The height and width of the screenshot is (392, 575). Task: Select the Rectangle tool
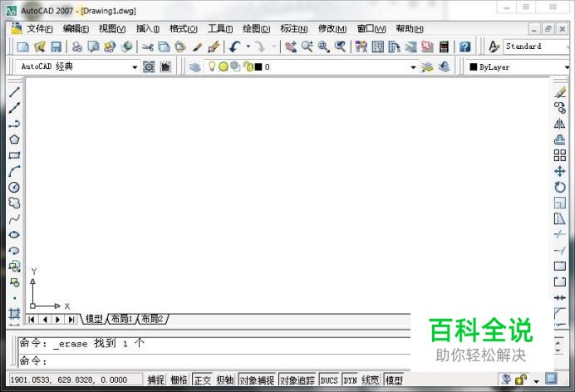(14, 155)
